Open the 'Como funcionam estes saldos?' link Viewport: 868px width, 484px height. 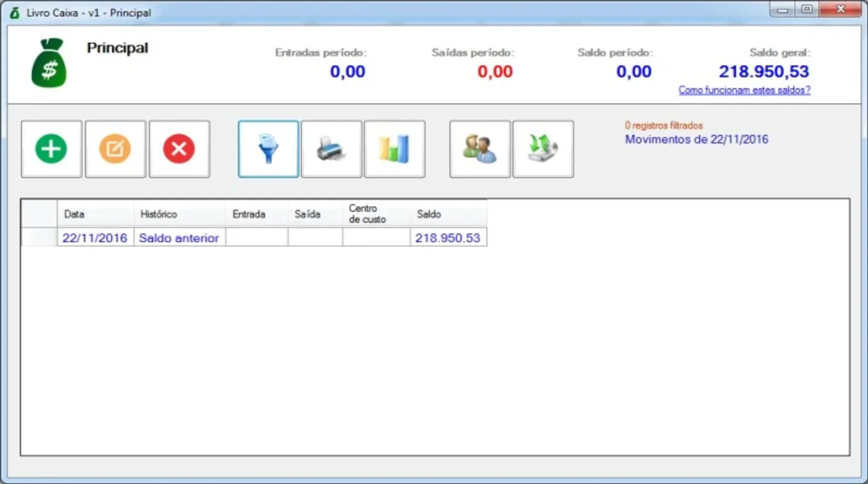click(744, 90)
